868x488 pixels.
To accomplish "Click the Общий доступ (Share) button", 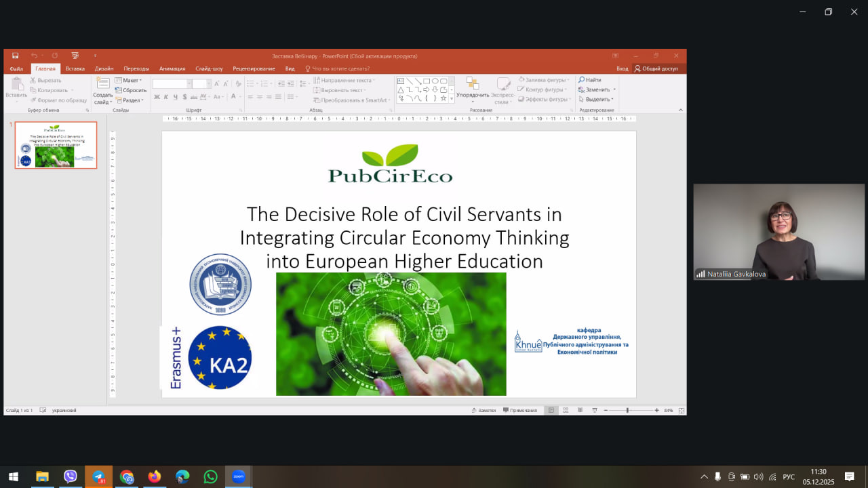I will pos(656,68).
